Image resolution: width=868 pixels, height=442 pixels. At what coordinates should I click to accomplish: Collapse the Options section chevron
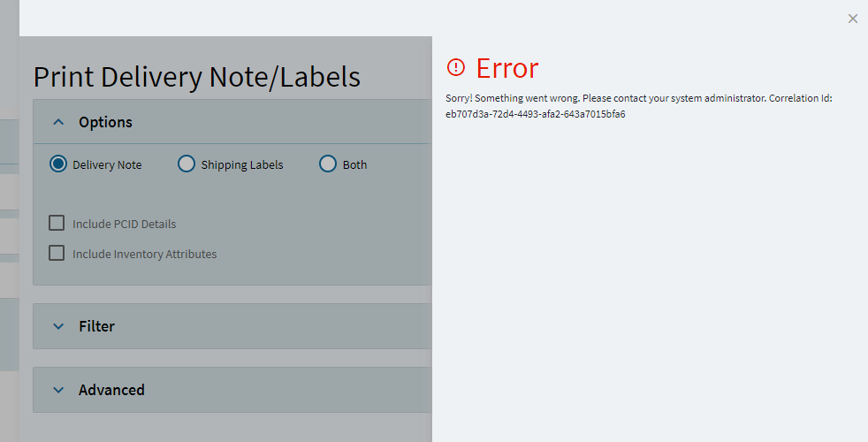(58, 122)
